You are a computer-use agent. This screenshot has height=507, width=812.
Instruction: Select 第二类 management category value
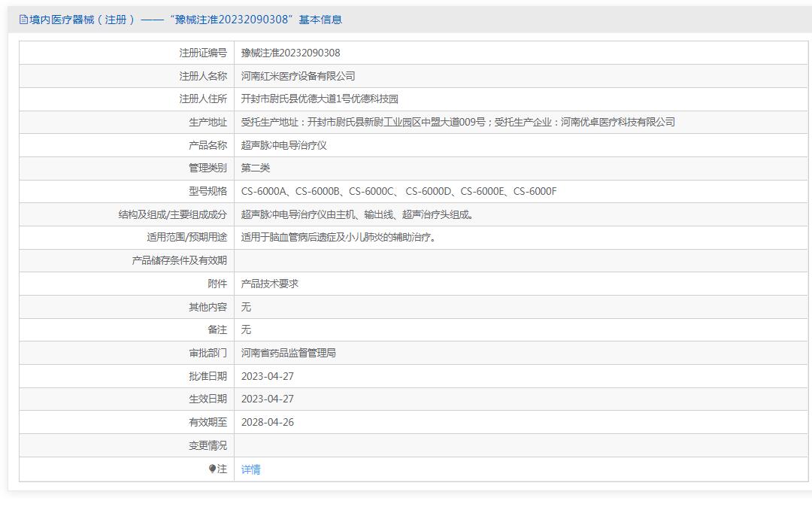pos(256,168)
